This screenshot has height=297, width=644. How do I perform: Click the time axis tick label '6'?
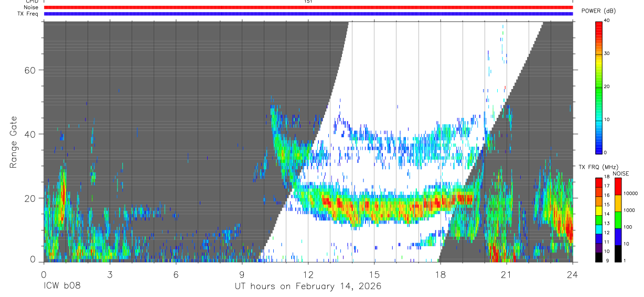pos(176,274)
